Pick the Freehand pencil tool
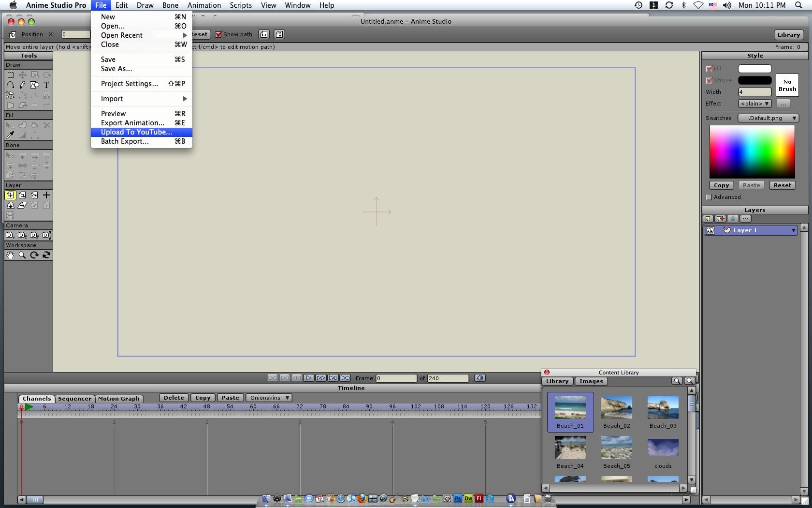This screenshot has height=508, width=812. 22,85
